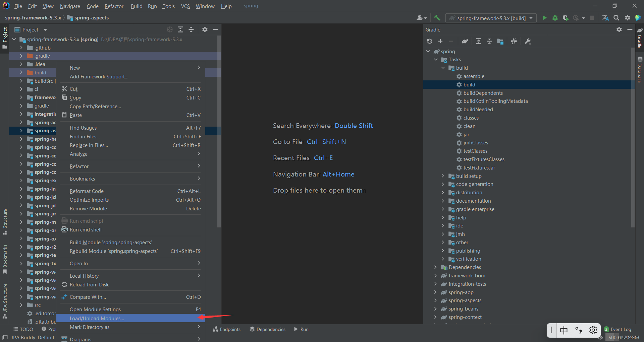Open the Translate icon in toolbar

pos(605,18)
